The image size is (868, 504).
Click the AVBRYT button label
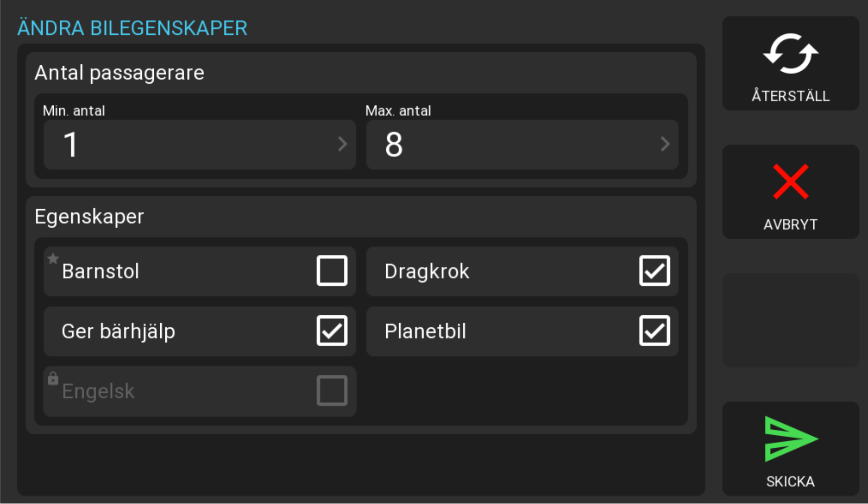click(x=790, y=225)
